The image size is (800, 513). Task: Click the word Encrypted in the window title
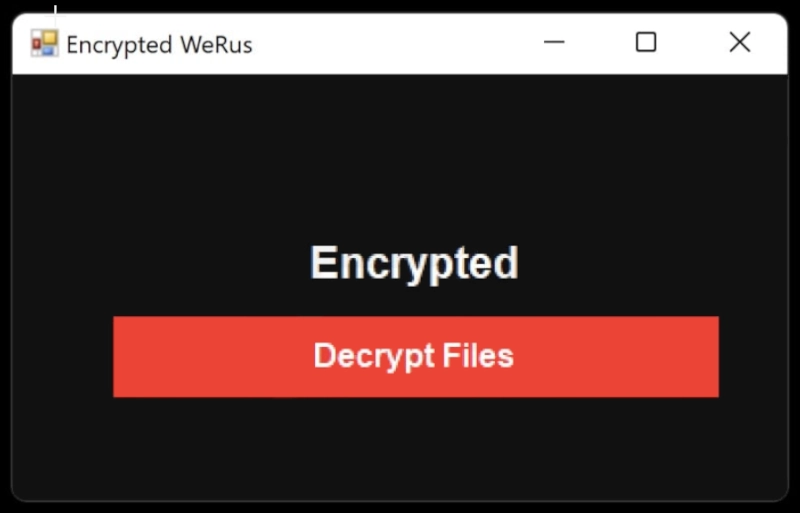[x=119, y=45]
